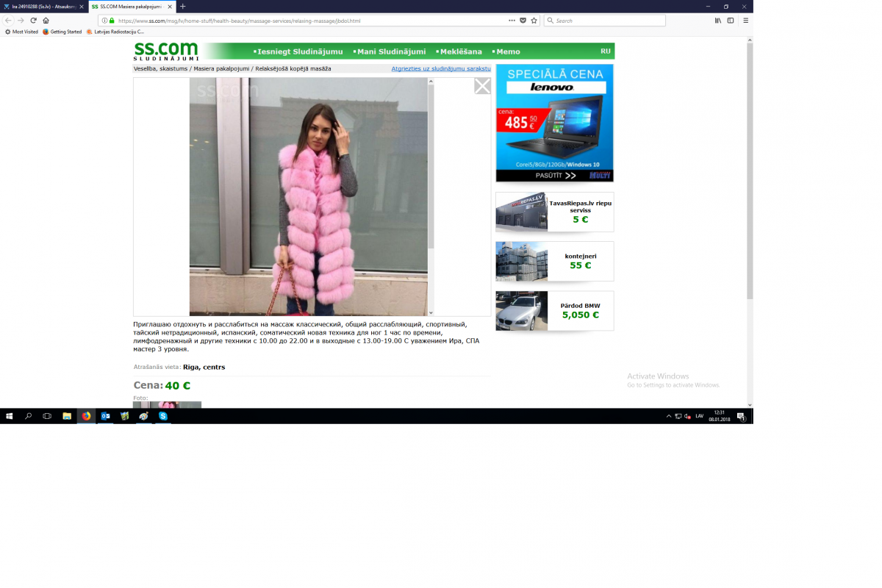882x588 pixels.
Task: Open the Lenovo laptop advertisement banner
Action: pyautogui.click(x=554, y=123)
